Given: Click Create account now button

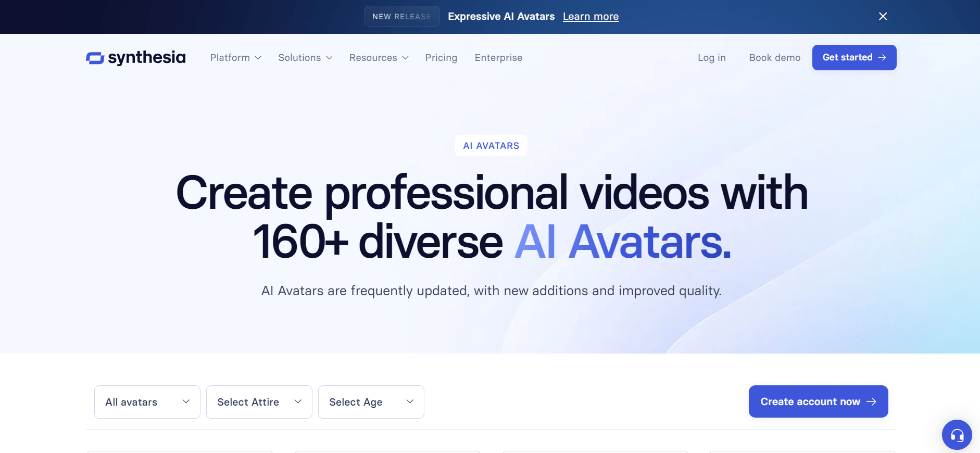Looking at the screenshot, I should (x=818, y=401).
